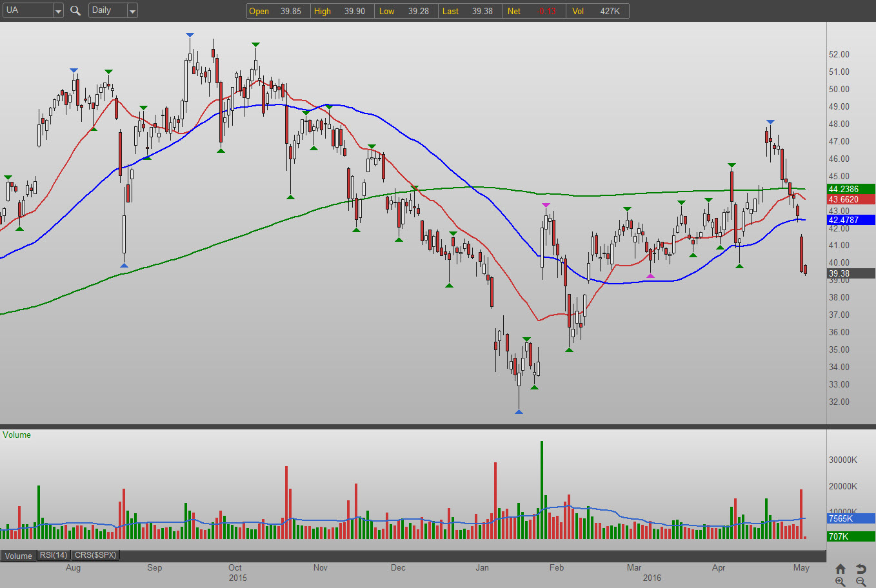The height and width of the screenshot is (588, 876).
Task: Click the blue triangle at the January low
Action: coord(519,411)
